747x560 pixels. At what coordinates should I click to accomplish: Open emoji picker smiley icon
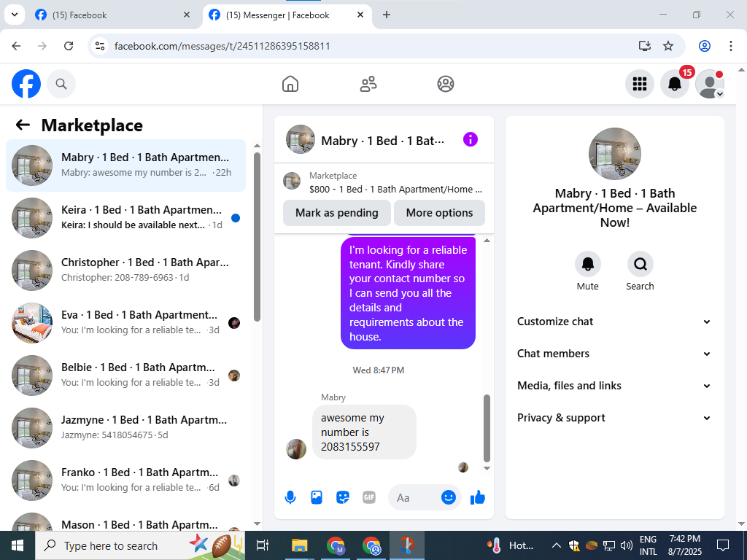tap(449, 497)
